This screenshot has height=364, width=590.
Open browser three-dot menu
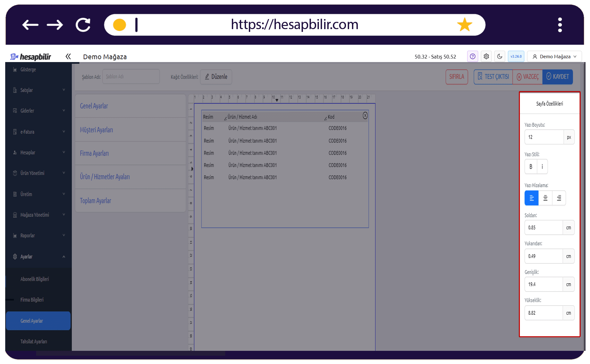coord(560,25)
